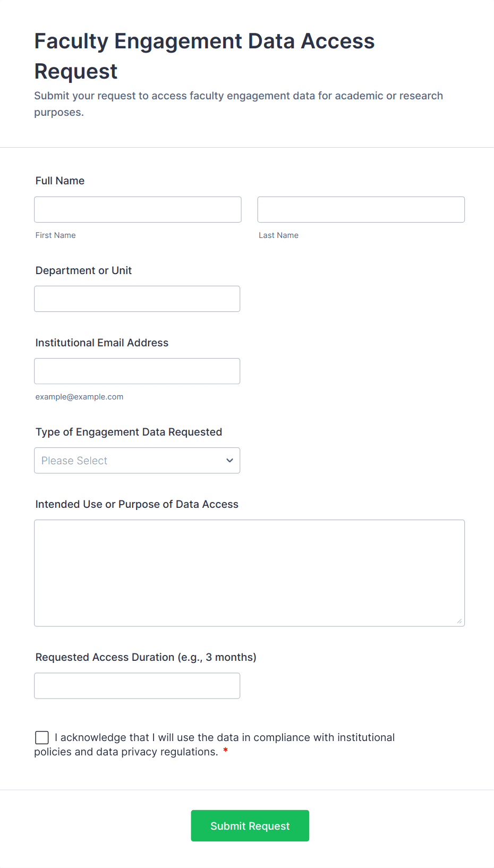
Task: Click the Intended Use or Purpose label
Action: pos(137,504)
